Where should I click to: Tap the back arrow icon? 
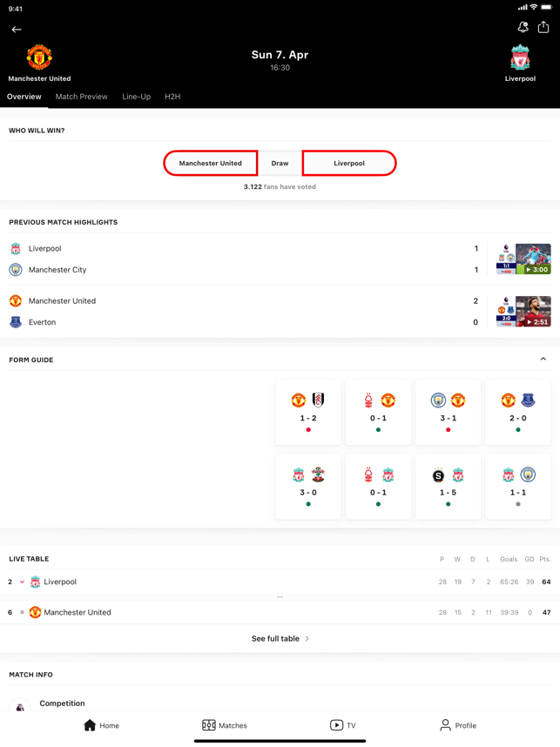[x=17, y=30]
